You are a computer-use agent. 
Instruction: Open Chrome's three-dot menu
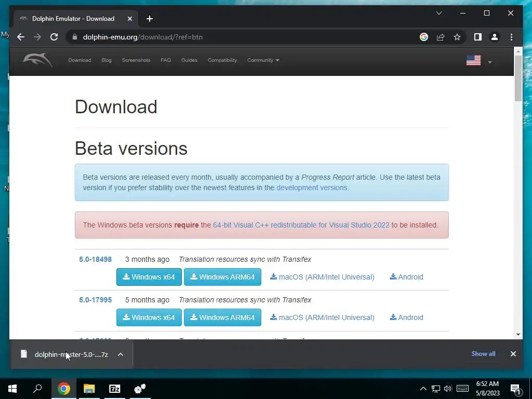coord(511,37)
